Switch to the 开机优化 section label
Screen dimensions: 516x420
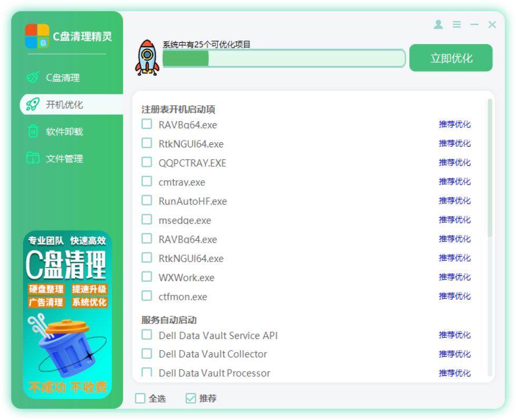click(64, 105)
